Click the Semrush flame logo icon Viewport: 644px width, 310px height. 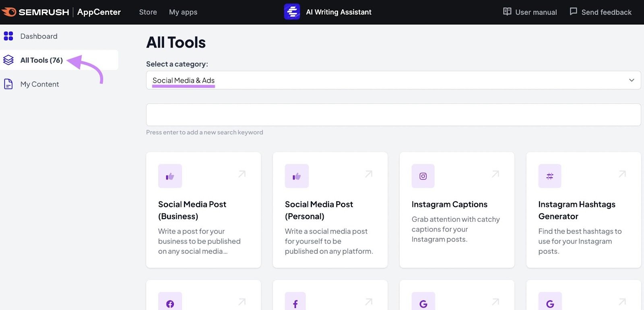pyautogui.click(x=8, y=12)
